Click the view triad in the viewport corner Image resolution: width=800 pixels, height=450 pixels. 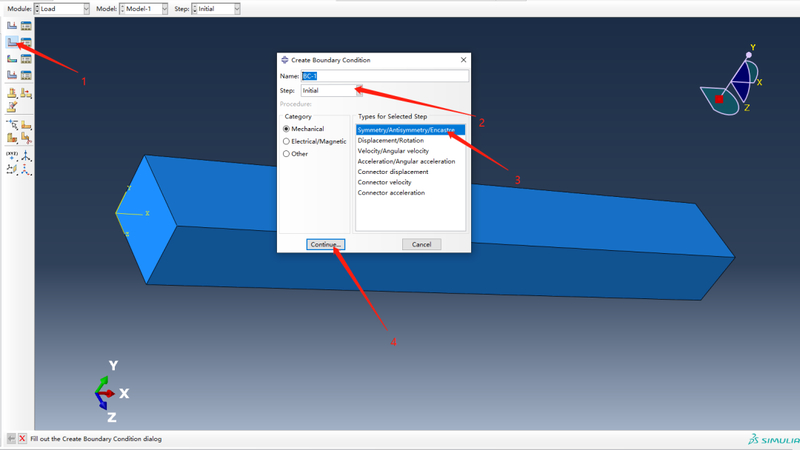pyautogui.click(x=112, y=393)
